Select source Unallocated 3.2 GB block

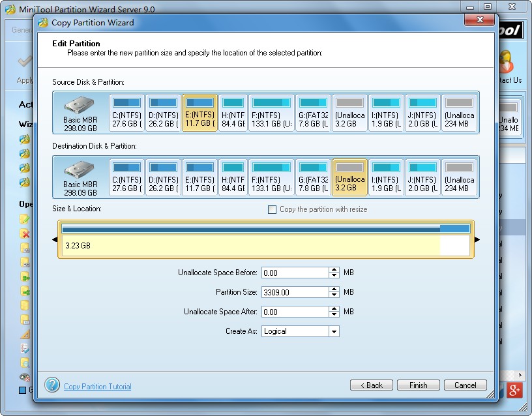(350, 113)
